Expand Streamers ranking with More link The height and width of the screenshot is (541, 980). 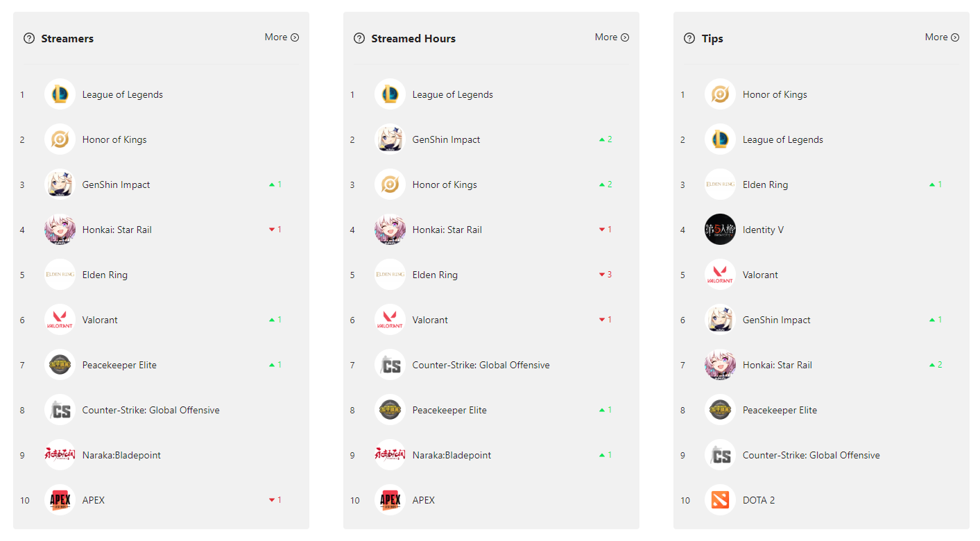[282, 37]
